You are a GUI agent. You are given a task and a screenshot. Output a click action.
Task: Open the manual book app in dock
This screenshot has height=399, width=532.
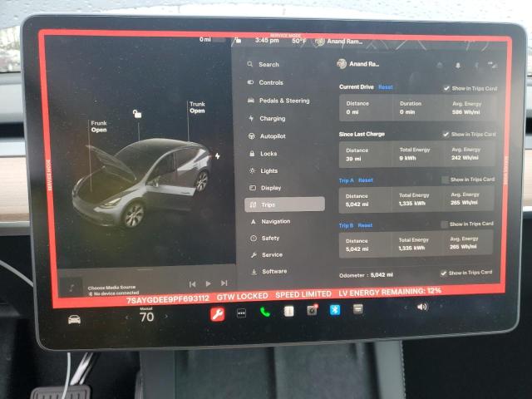(x=288, y=311)
